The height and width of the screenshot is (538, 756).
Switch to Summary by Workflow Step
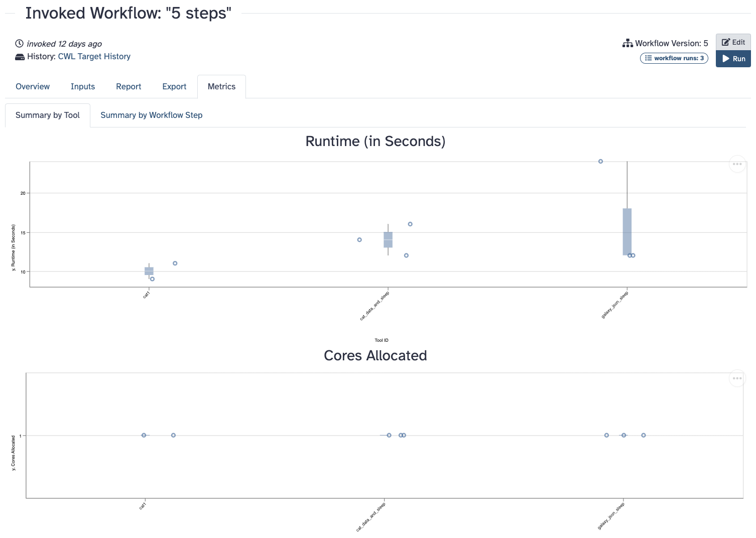pos(151,115)
